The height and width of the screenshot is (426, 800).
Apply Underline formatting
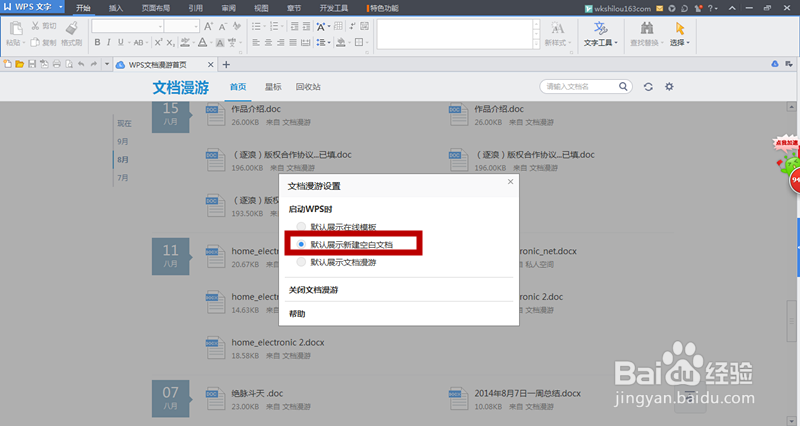[120, 42]
